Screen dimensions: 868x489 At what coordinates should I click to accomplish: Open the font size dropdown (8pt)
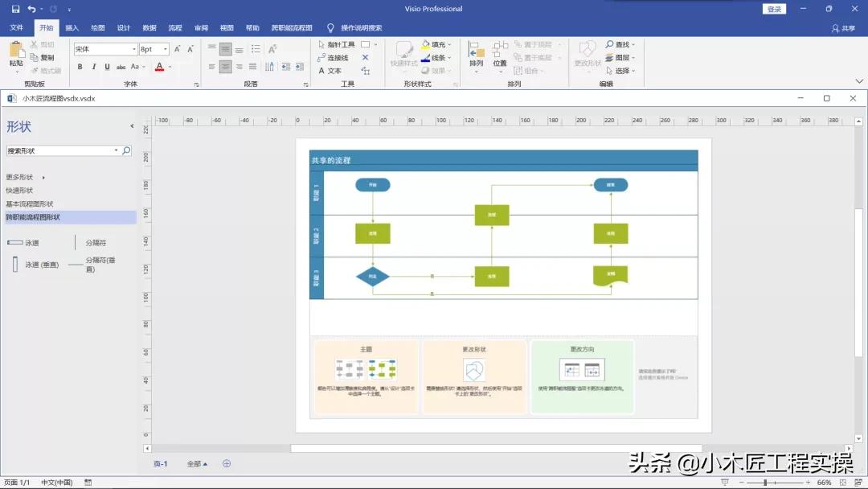click(165, 49)
